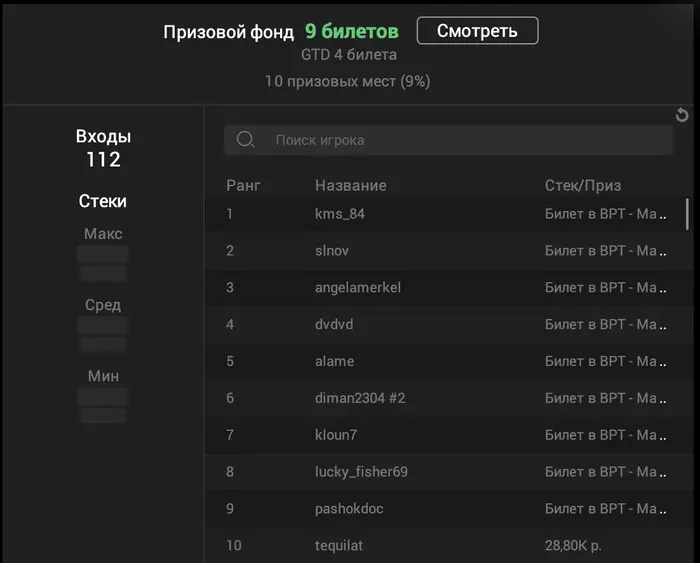The image size is (700, 563).
Task: Select player slnov in the list
Action: pyautogui.click(x=332, y=250)
